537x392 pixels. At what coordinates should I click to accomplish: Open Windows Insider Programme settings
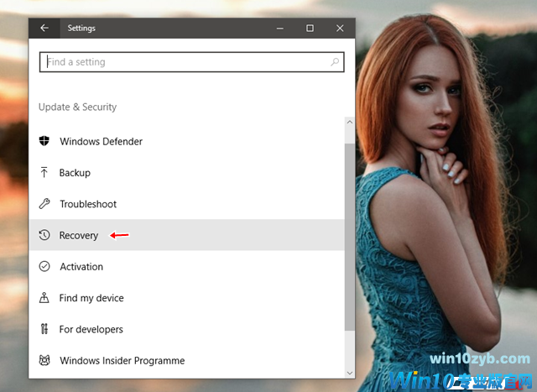[x=187, y=360]
